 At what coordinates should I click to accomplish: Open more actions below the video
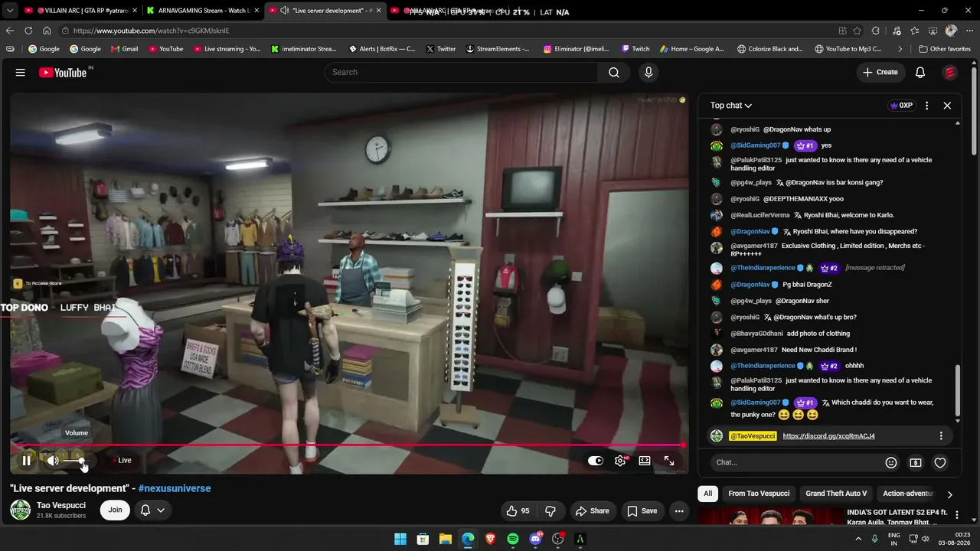(678, 510)
